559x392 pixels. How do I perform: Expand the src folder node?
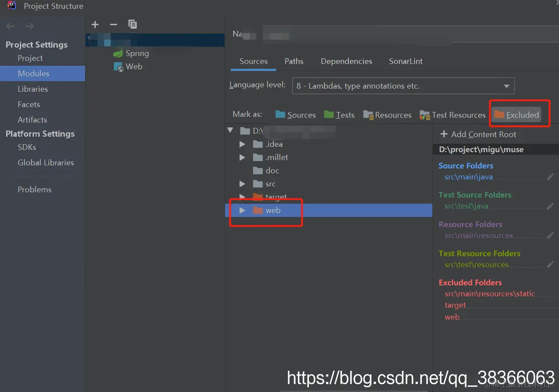[x=242, y=184]
